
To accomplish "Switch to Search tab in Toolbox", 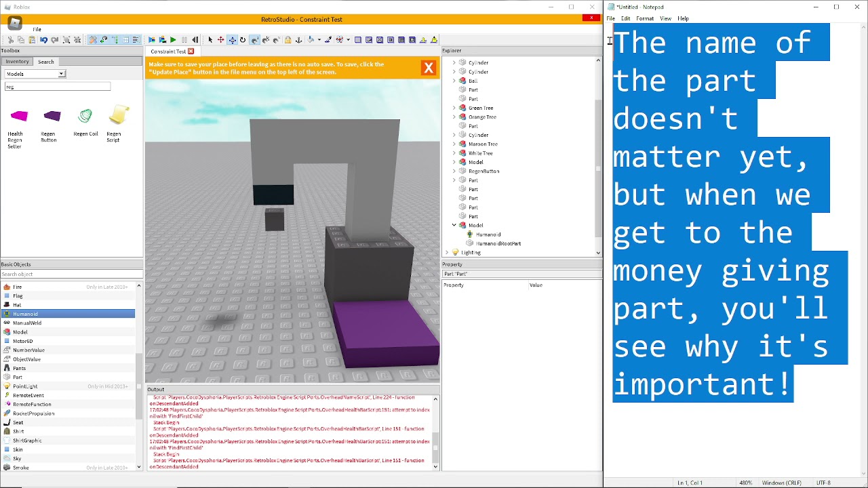I will click(45, 62).
